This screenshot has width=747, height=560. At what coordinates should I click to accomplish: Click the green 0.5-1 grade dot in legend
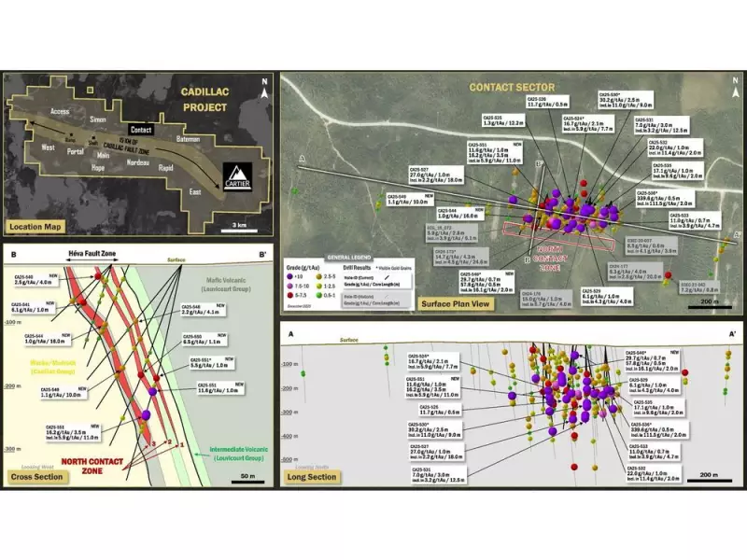(318, 296)
